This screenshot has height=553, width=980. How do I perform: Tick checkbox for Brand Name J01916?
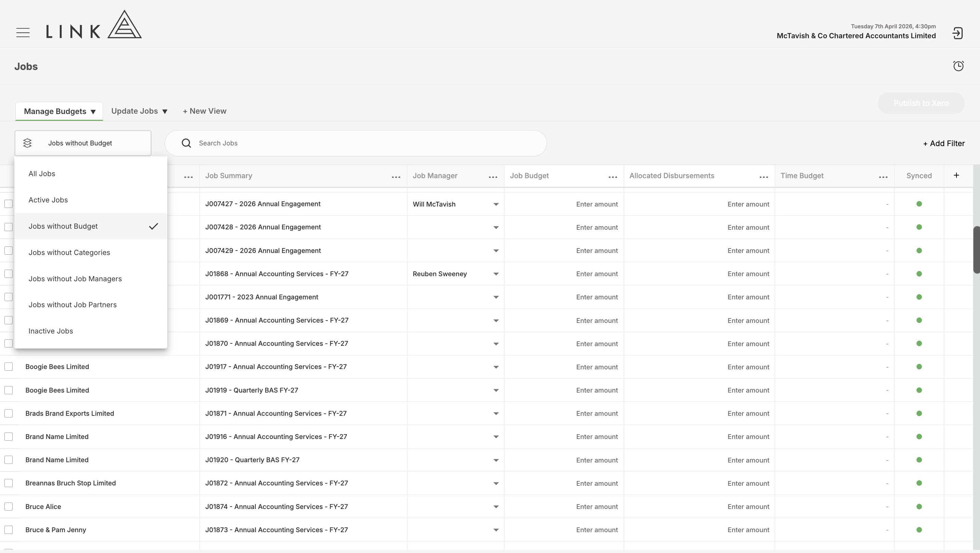[9, 437]
